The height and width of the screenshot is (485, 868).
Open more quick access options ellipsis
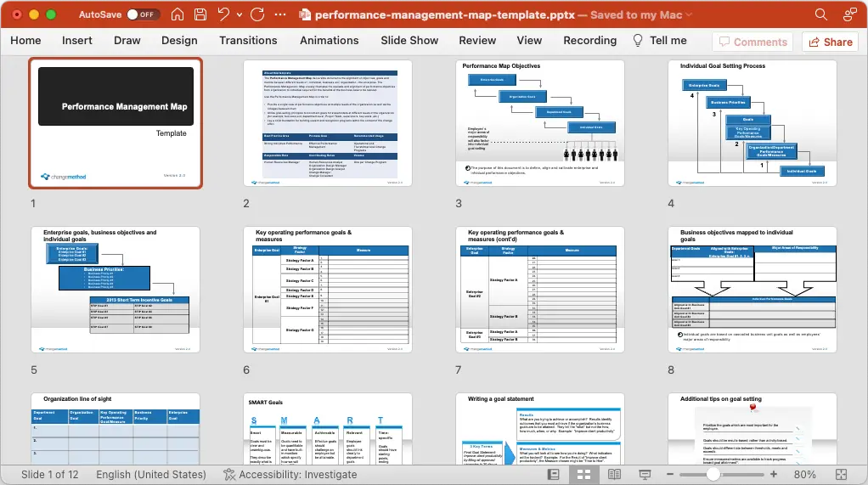(280, 14)
